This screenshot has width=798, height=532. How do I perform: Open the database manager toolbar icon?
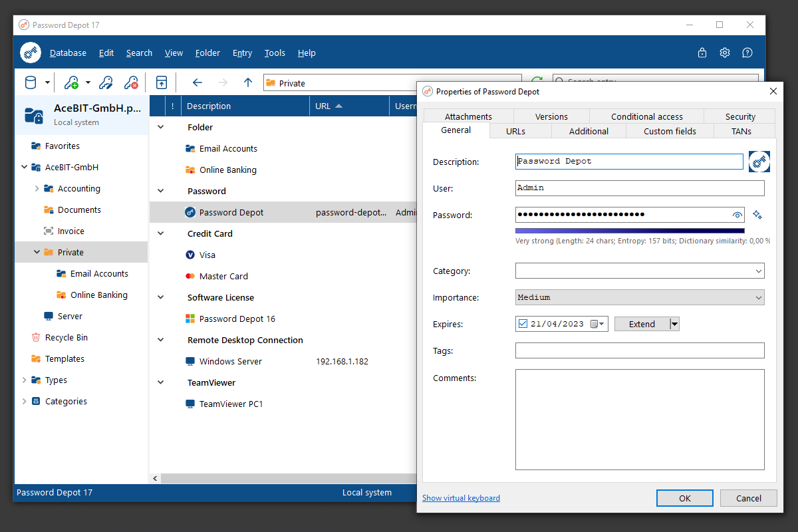click(x=31, y=83)
